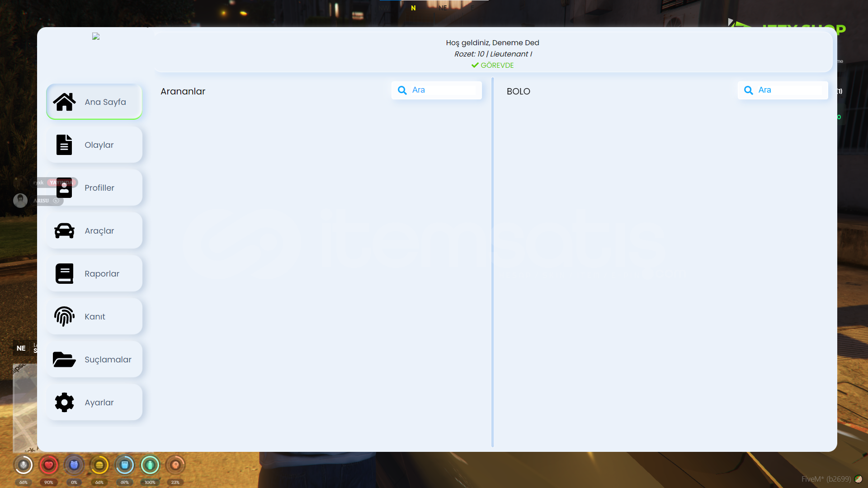Click the Rozet: 10 | Lieutenant I text
This screenshot has height=488, width=868.
click(493, 54)
